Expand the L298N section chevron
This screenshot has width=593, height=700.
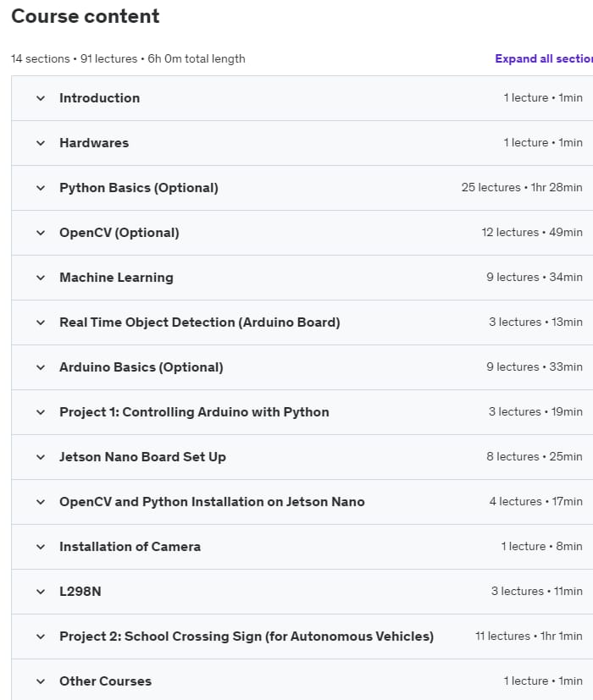(41, 592)
